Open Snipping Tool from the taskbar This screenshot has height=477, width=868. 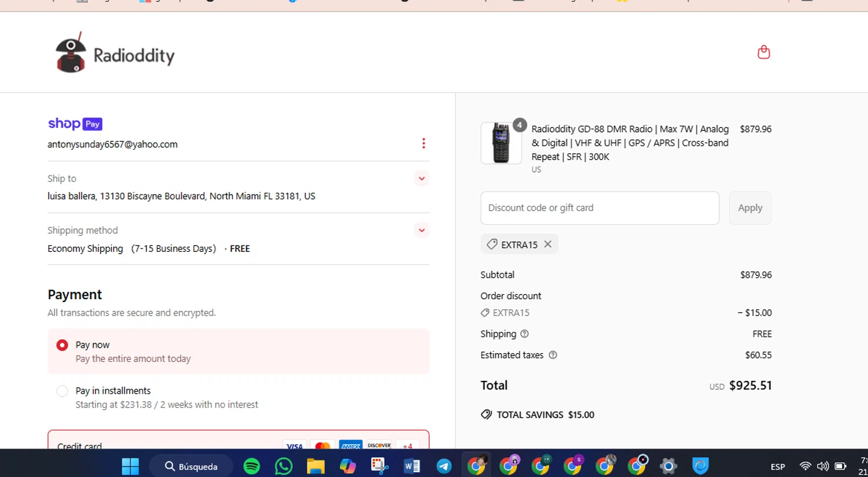[x=380, y=466]
